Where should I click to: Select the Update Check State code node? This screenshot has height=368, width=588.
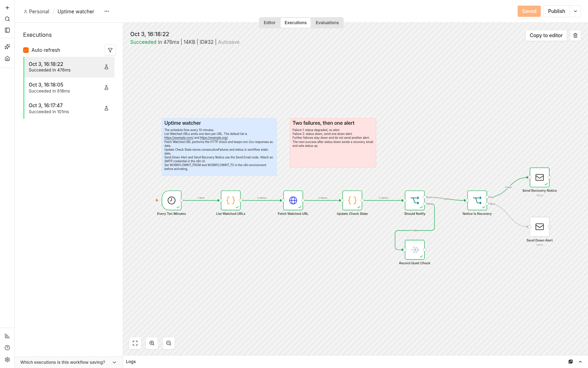point(352,200)
